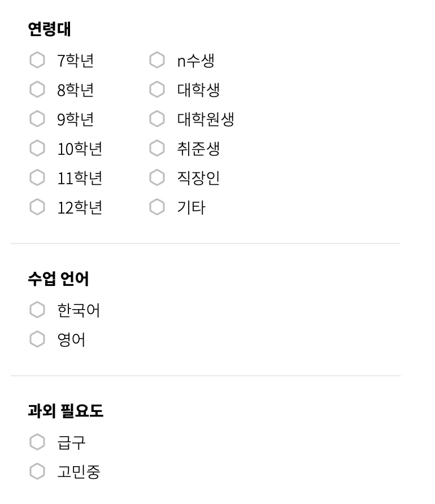Viewport: 435px width, 504px height.
Task: Select the 9학년 radio option
Action: [x=37, y=119]
